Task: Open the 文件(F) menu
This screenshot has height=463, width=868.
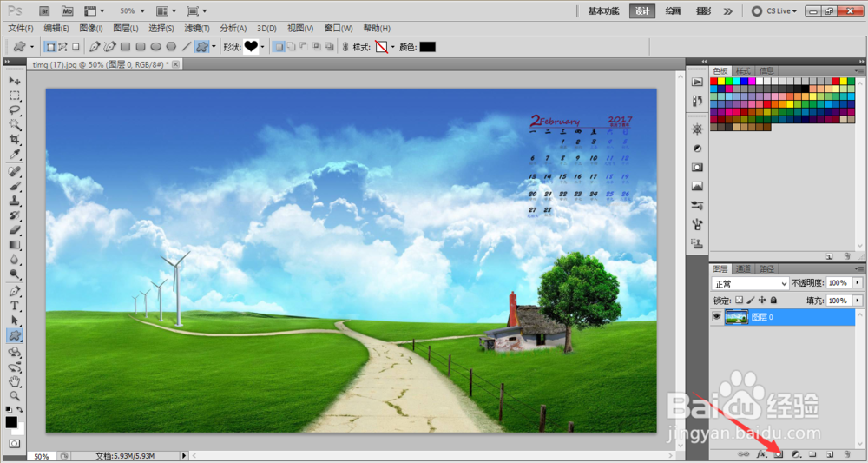Action: coord(21,29)
